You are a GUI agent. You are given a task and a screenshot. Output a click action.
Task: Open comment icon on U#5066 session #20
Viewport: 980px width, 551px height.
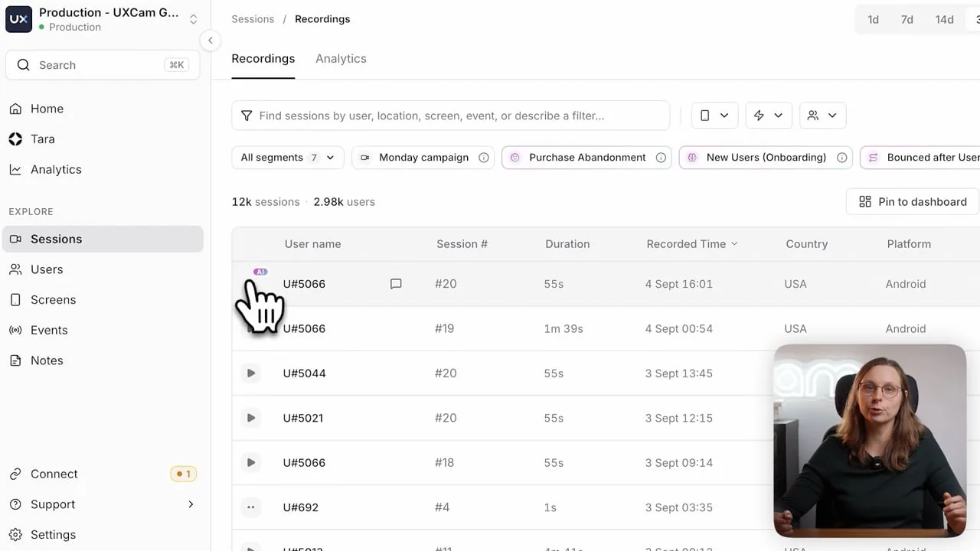396,284
